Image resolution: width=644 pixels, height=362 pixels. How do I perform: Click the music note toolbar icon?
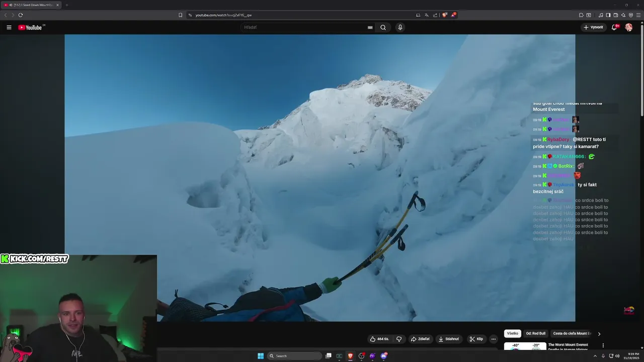pos(601,15)
